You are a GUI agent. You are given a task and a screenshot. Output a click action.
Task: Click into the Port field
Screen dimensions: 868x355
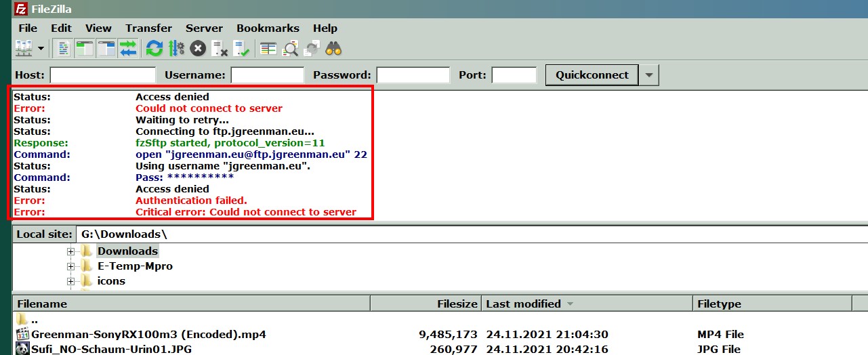click(514, 75)
